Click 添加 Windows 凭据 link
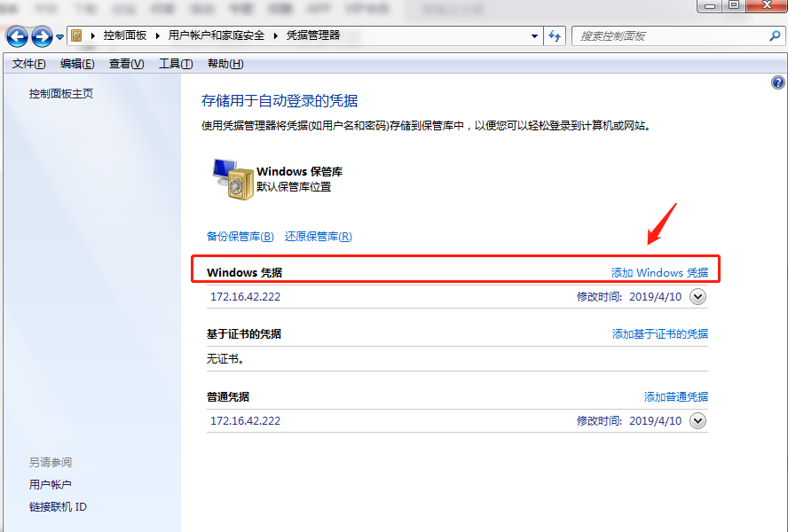Screen dimensions: 788x532 coord(659,273)
